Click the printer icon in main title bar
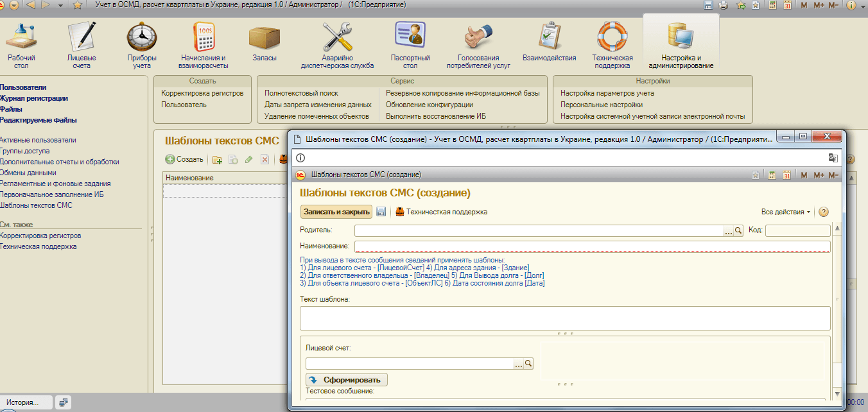Screen dimensions: 868x412 point(723,5)
